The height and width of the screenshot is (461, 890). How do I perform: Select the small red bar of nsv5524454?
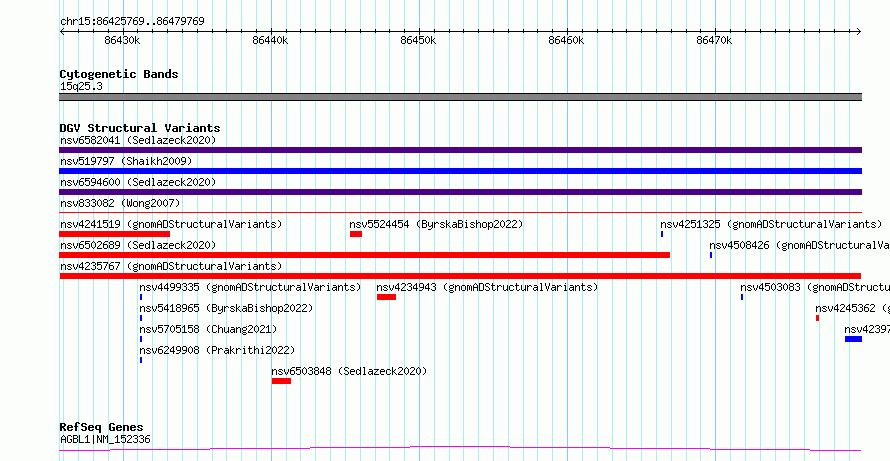tap(356, 234)
